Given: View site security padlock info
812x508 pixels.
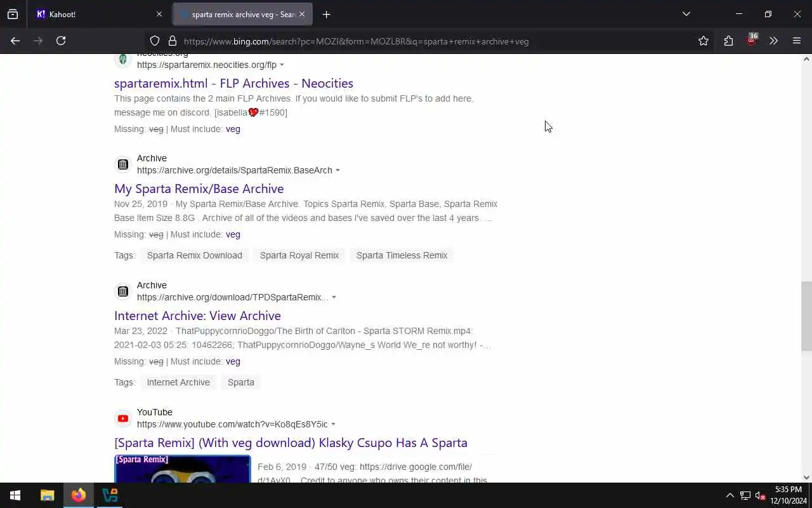Looking at the screenshot, I should coord(172,41).
